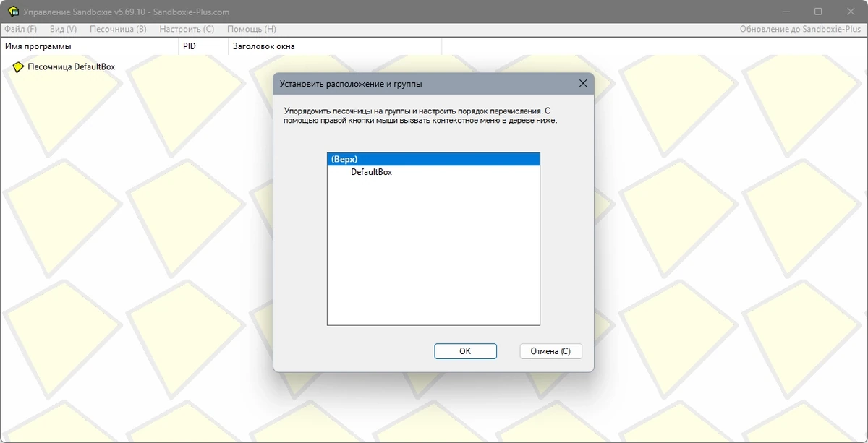Select the DefaultBox item in the dialog tree
Screen dimensions: 868x443
(x=371, y=173)
